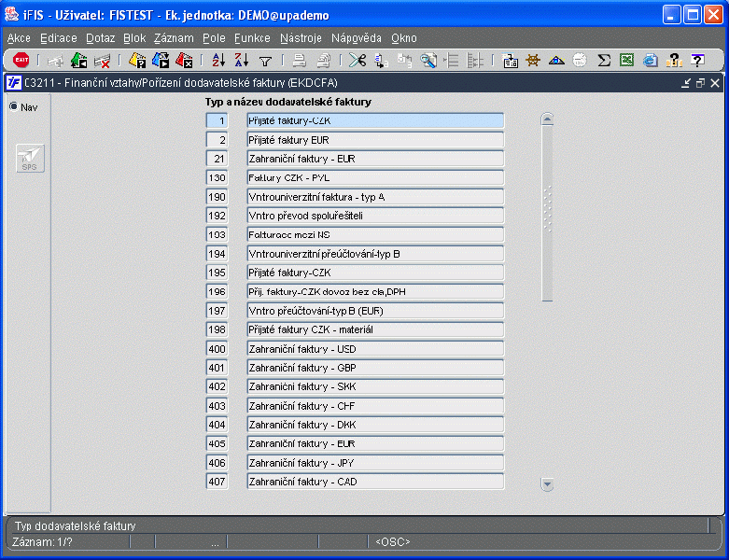Viewport: 729px width, 560px height.
Task: Open the Editace menu
Action: click(59, 38)
